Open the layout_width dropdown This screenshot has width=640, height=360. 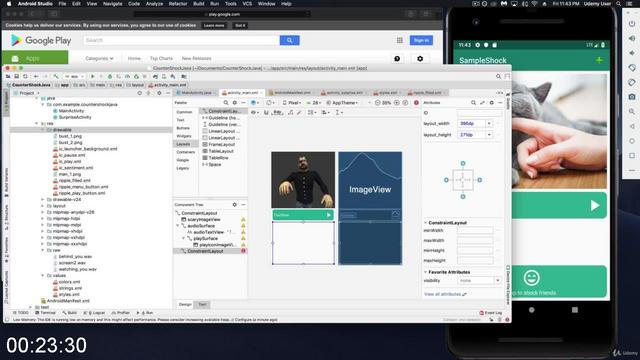coord(489,123)
